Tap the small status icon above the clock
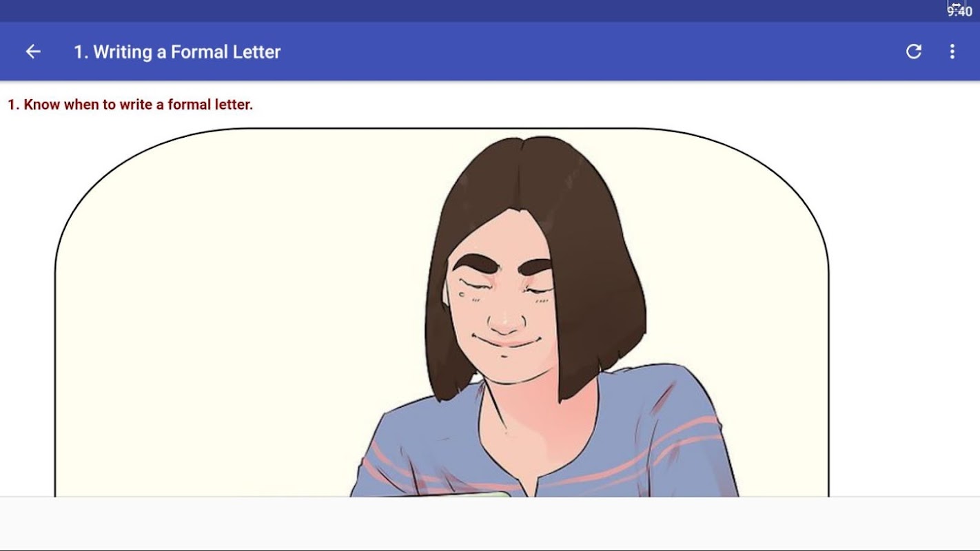Screen dimensions: 980x551 click(957, 4)
